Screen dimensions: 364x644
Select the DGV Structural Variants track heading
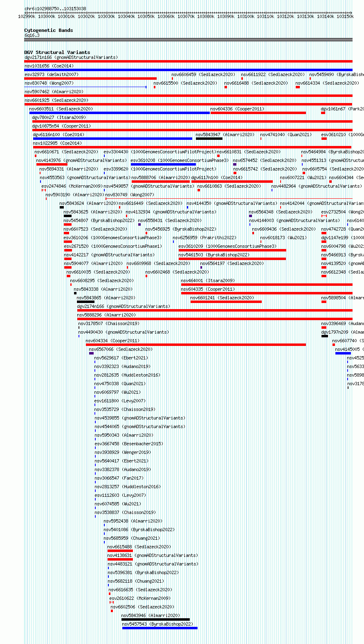click(x=57, y=52)
